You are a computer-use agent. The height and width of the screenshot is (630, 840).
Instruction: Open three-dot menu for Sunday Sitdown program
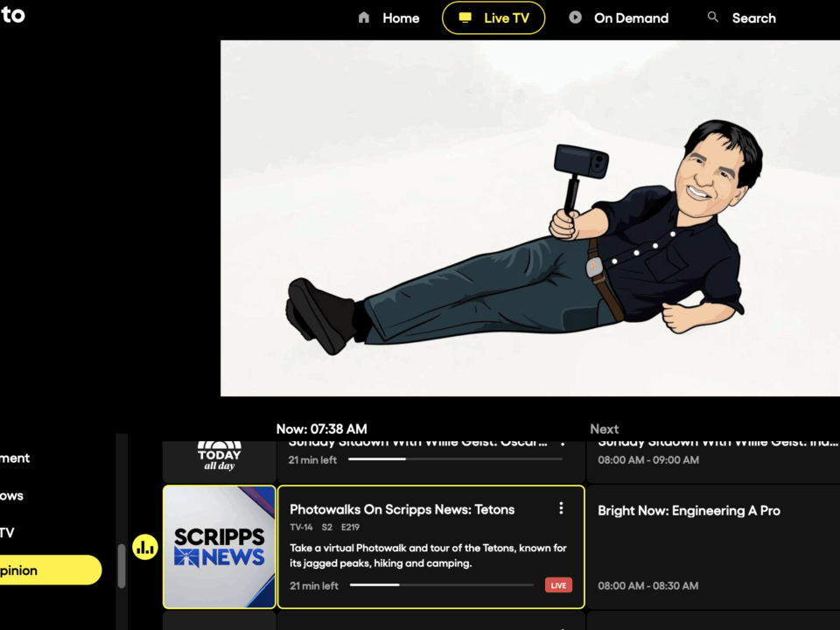tap(561, 444)
